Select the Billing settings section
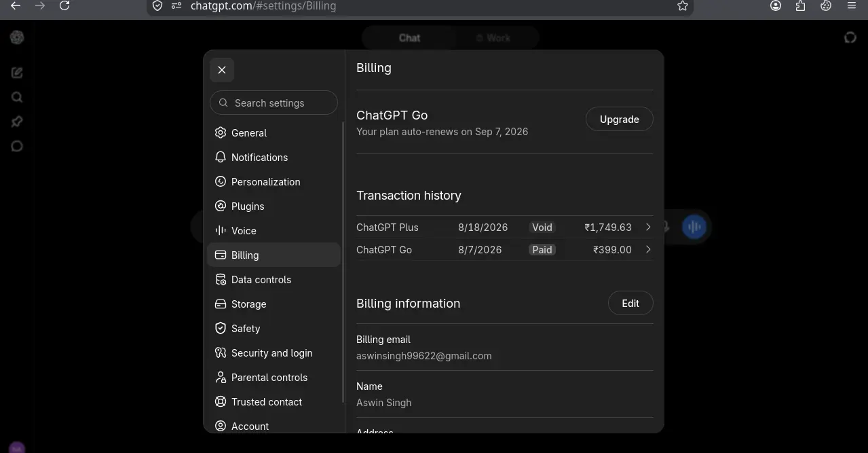 click(x=273, y=255)
